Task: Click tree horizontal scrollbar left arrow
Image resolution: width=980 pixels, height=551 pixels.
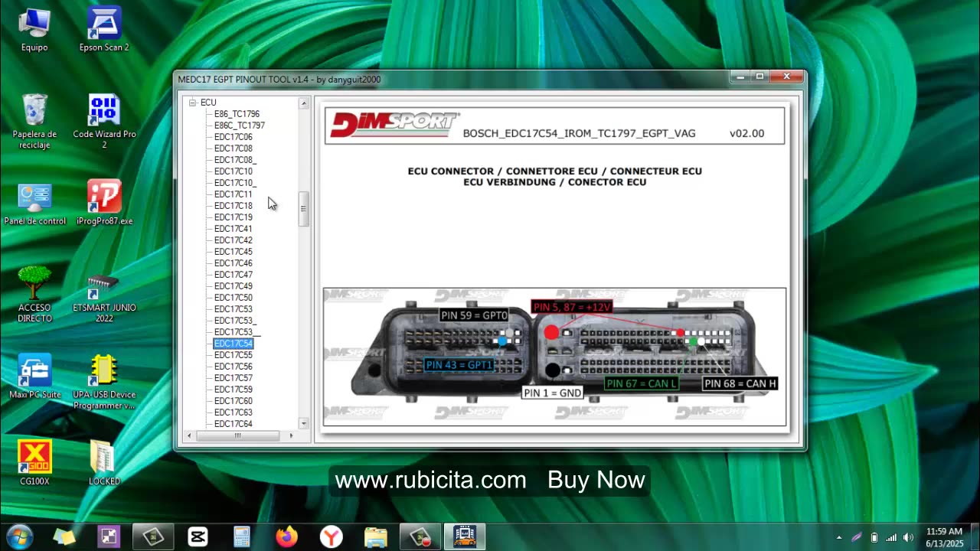Action: pyautogui.click(x=190, y=435)
